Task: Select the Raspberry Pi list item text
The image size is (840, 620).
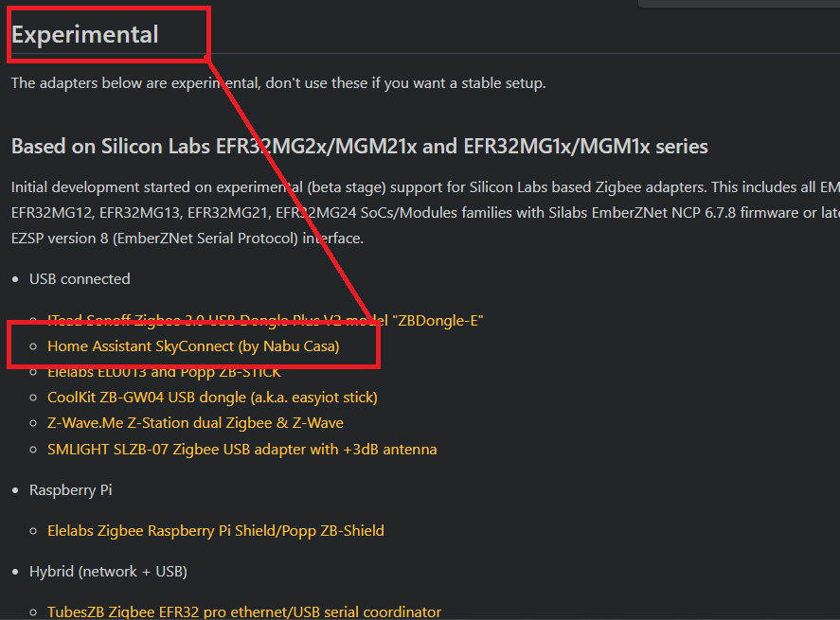Action: (x=71, y=490)
